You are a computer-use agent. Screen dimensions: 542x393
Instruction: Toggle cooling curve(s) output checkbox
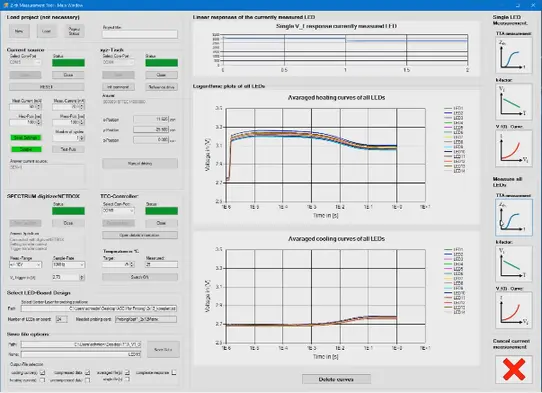coord(42,372)
